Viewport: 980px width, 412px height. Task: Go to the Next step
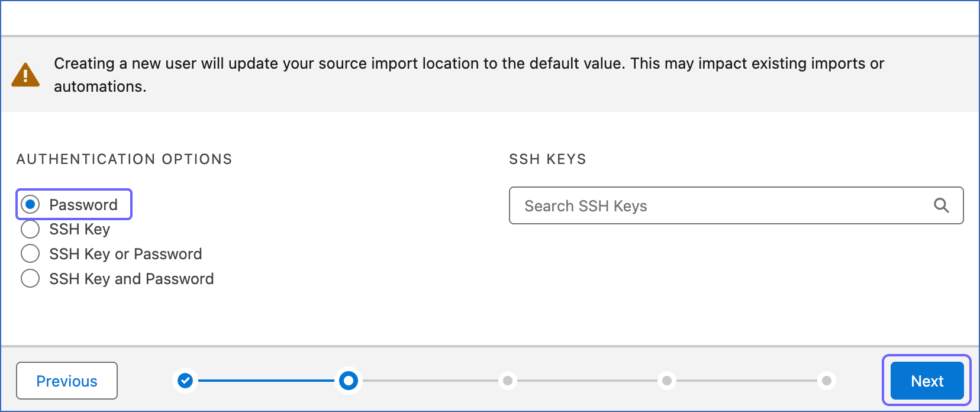point(927,381)
